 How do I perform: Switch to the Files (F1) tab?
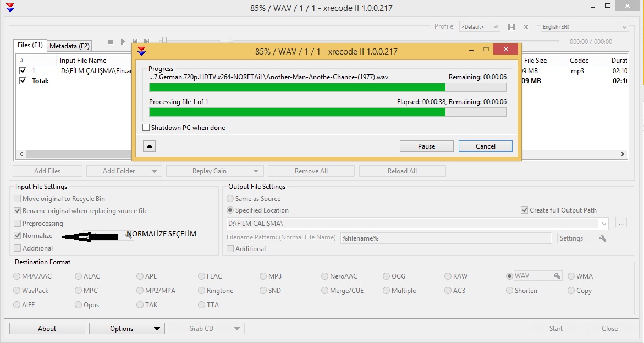coord(30,45)
